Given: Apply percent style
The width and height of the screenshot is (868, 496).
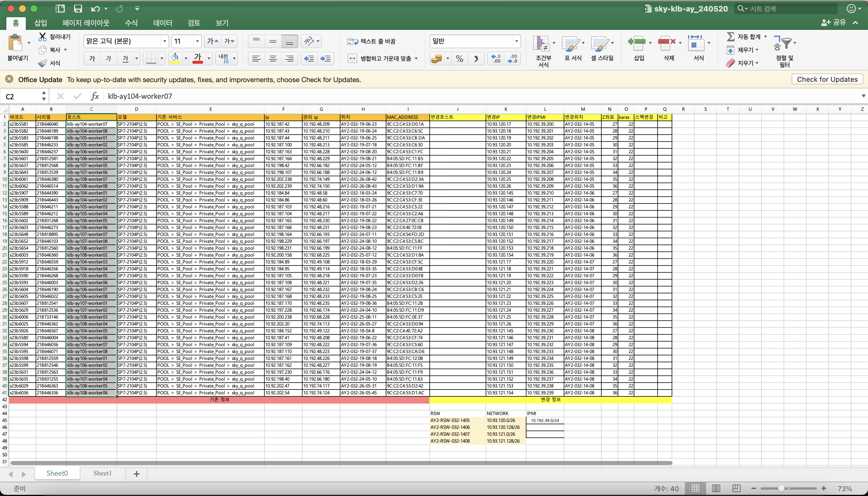Looking at the screenshot, I should coord(460,59).
